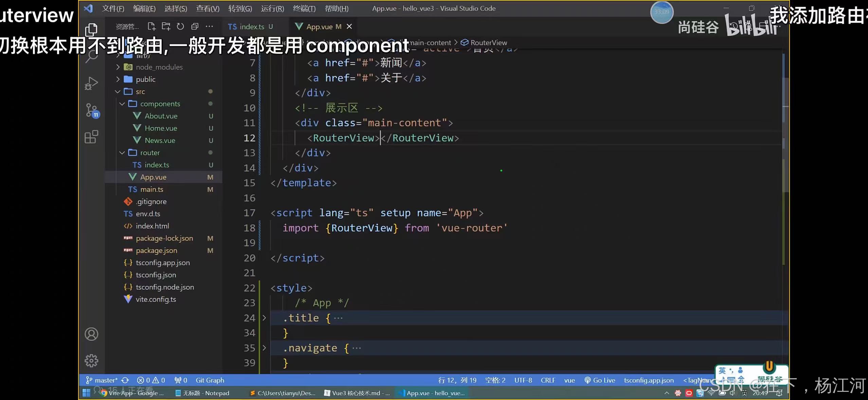Open router index.ts in the file tree
The height and width of the screenshot is (400, 868).
tap(164, 165)
